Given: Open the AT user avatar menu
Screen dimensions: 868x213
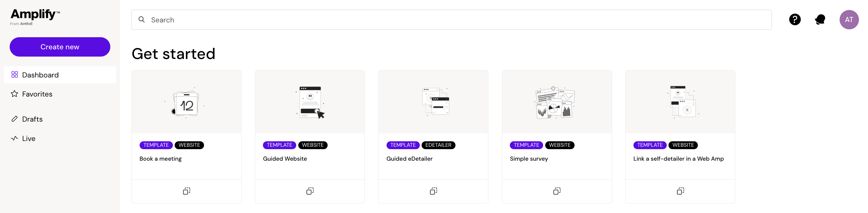Looking at the screenshot, I should 848,20.
